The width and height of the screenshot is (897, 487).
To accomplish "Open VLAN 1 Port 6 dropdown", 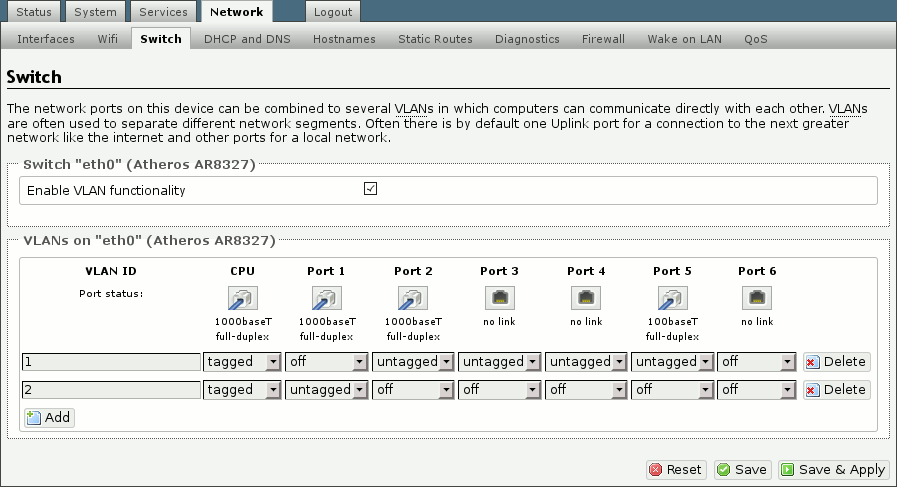I will click(757, 362).
